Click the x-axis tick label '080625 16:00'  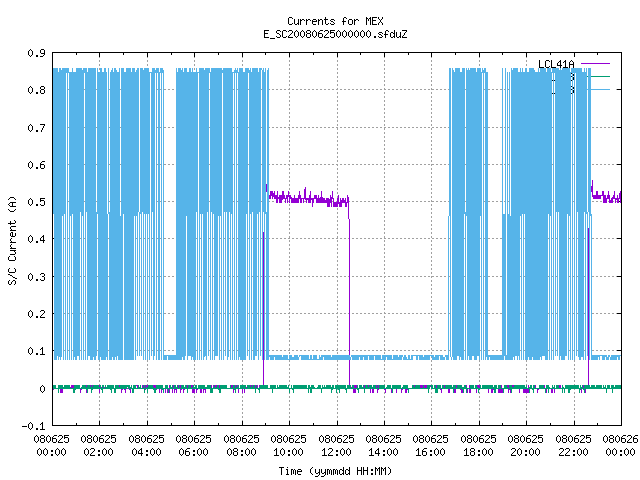pyautogui.click(x=431, y=445)
